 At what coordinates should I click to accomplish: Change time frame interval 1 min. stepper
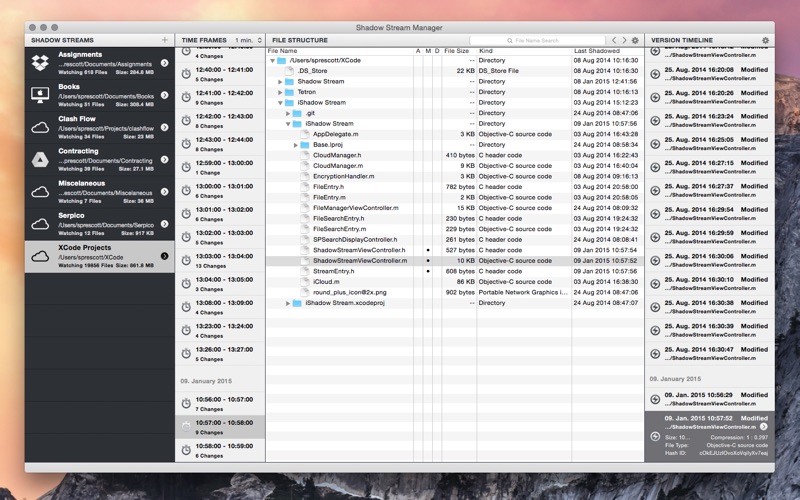coord(260,40)
